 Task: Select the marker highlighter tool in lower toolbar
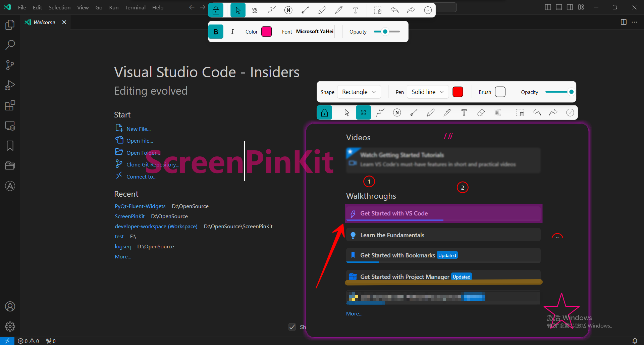(x=431, y=113)
